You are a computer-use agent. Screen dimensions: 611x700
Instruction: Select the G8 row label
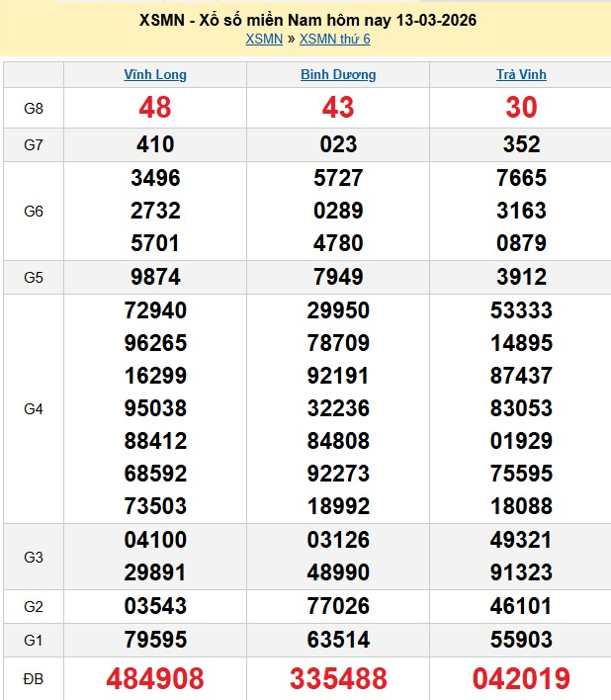[x=34, y=109]
